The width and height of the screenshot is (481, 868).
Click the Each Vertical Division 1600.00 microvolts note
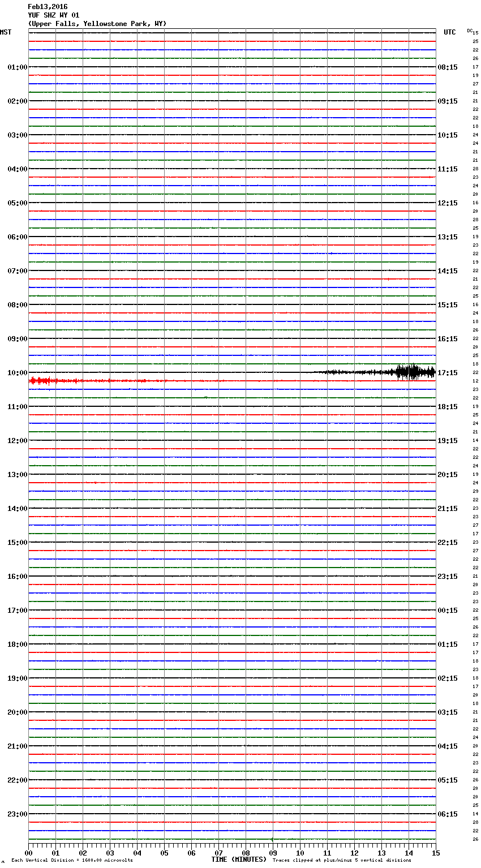pos(72,861)
